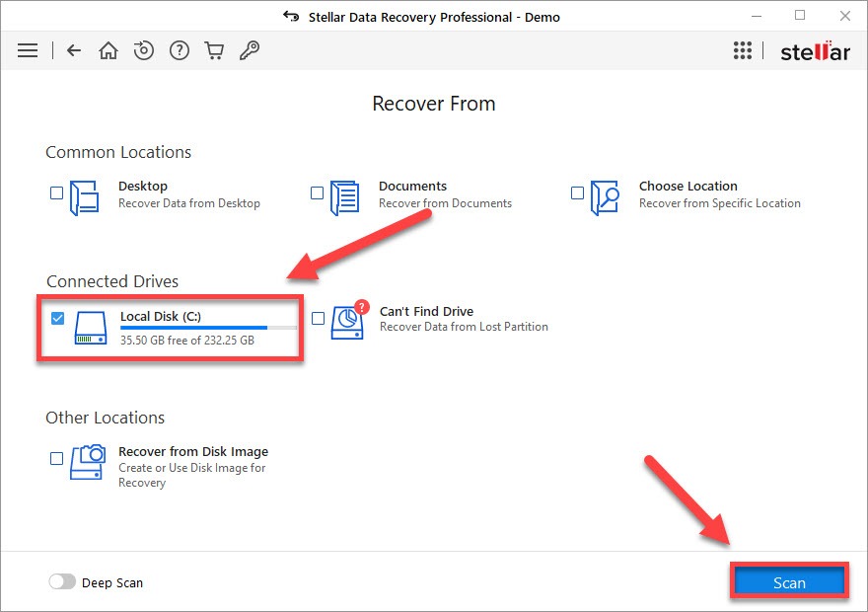Return to the Home screen
Screen dimensions: 868x612
(x=108, y=50)
